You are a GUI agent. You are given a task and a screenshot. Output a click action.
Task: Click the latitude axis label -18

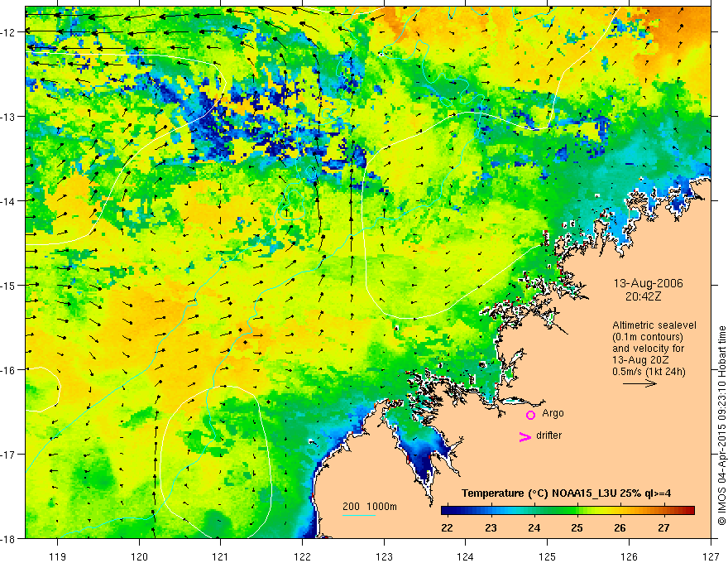click(x=8, y=539)
